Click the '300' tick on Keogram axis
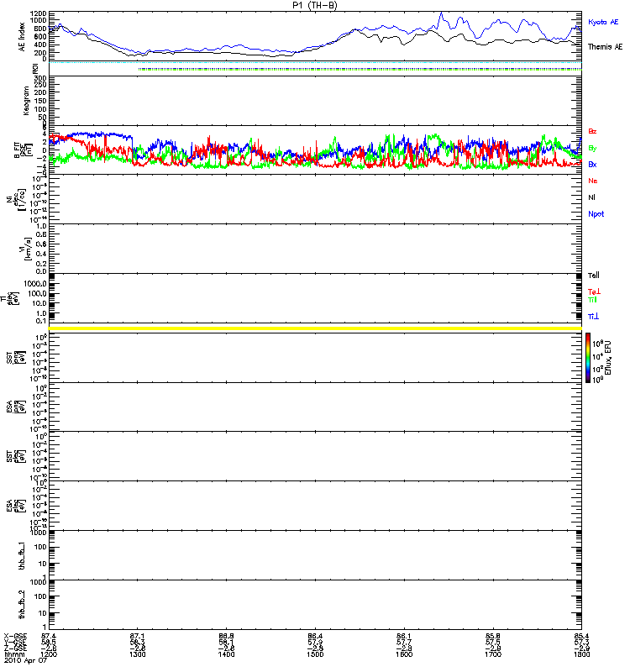This screenshot has height=672, width=630. [x=40, y=77]
